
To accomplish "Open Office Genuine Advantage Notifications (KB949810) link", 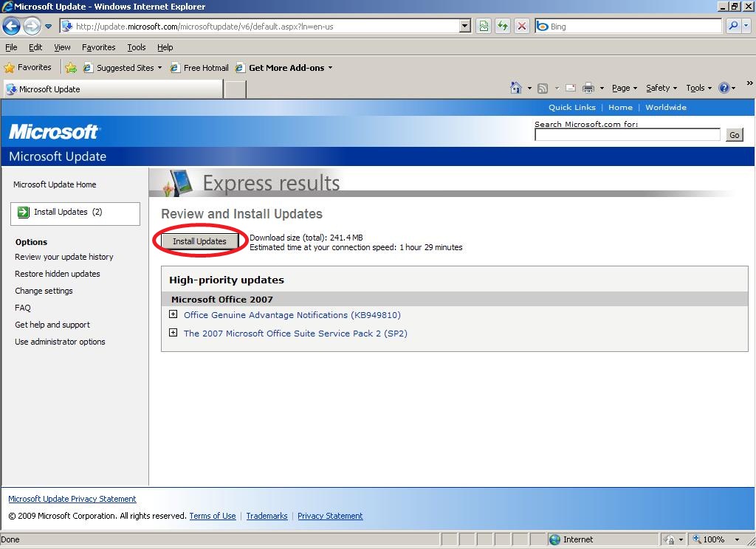I will (292, 315).
